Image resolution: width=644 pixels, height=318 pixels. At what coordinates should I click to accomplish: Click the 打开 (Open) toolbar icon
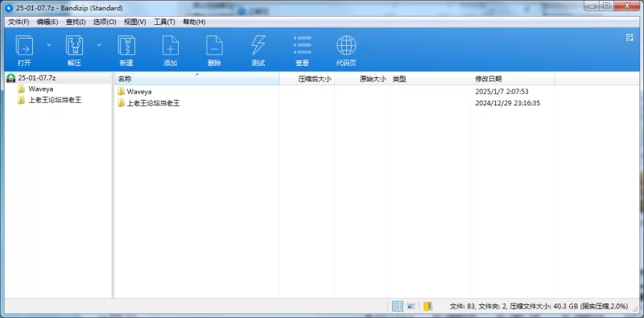(x=24, y=45)
